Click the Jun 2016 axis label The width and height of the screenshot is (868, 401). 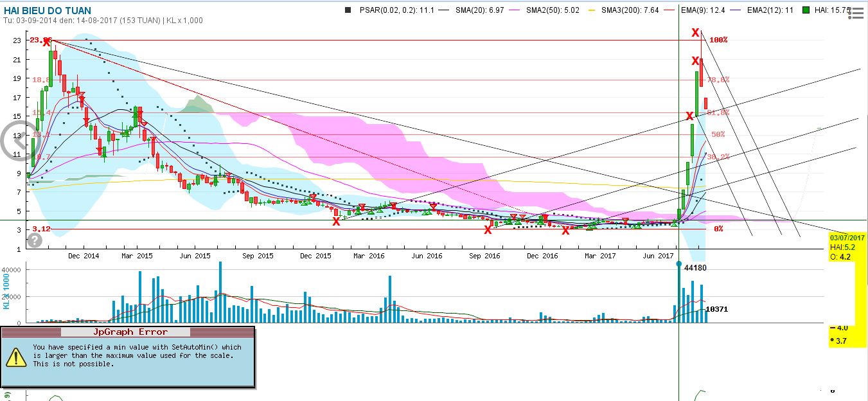point(426,256)
